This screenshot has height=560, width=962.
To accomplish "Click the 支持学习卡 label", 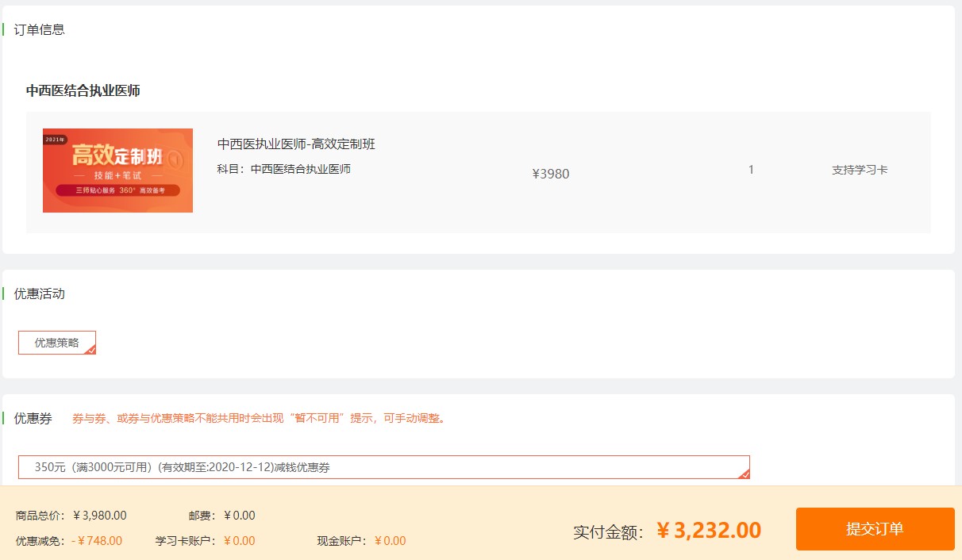I will tap(860, 170).
